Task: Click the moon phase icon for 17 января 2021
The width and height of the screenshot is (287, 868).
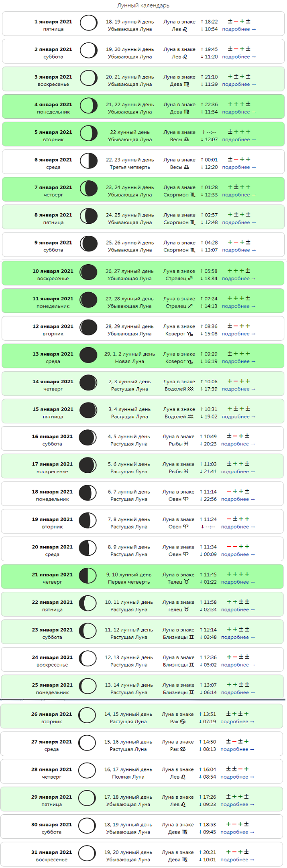Action: (x=88, y=465)
